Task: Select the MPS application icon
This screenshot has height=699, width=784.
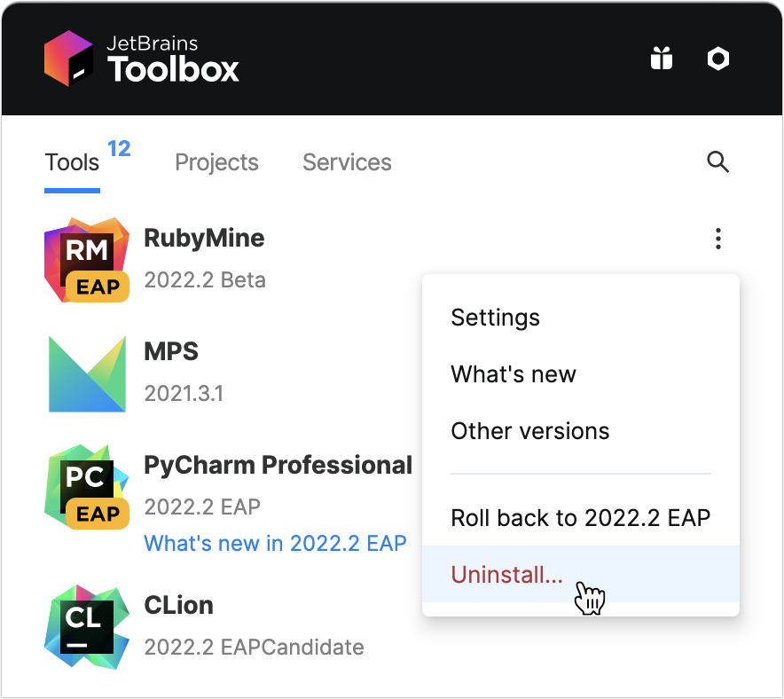Action: point(86,373)
